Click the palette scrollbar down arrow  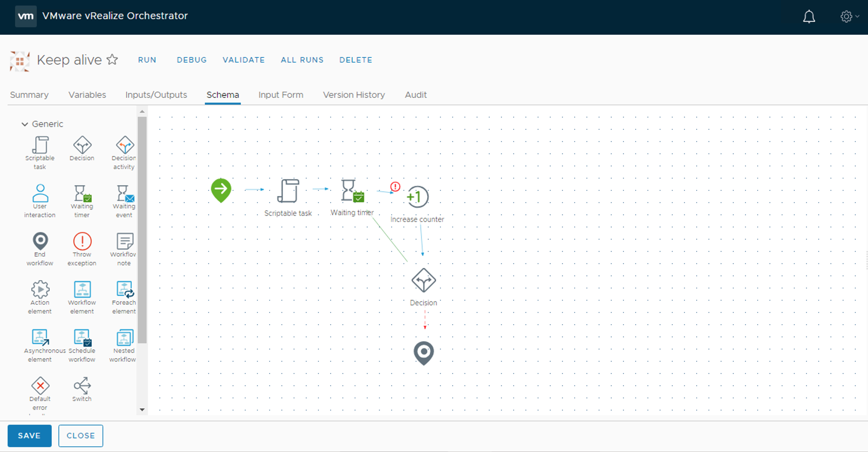tap(142, 410)
